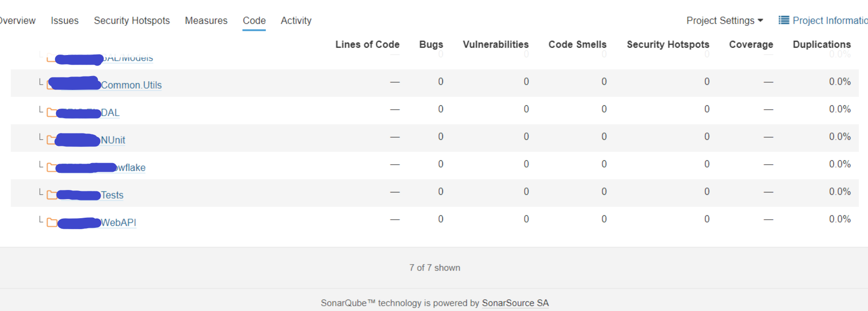Open the Tests folder link
868x311 pixels.
pyautogui.click(x=112, y=195)
